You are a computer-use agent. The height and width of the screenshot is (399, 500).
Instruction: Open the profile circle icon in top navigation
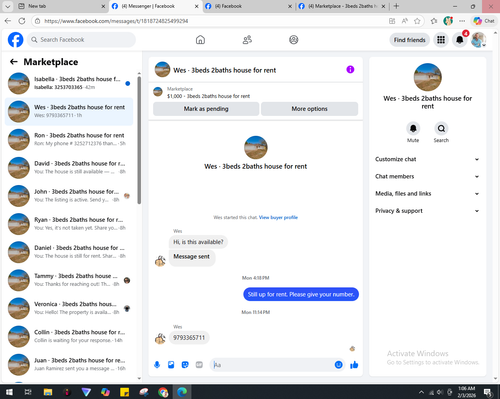[294, 40]
